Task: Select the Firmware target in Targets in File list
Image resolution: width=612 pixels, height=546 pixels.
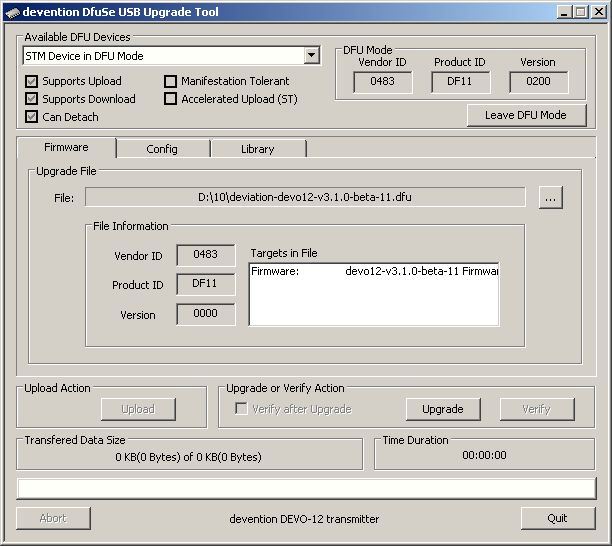Action: [x=374, y=271]
